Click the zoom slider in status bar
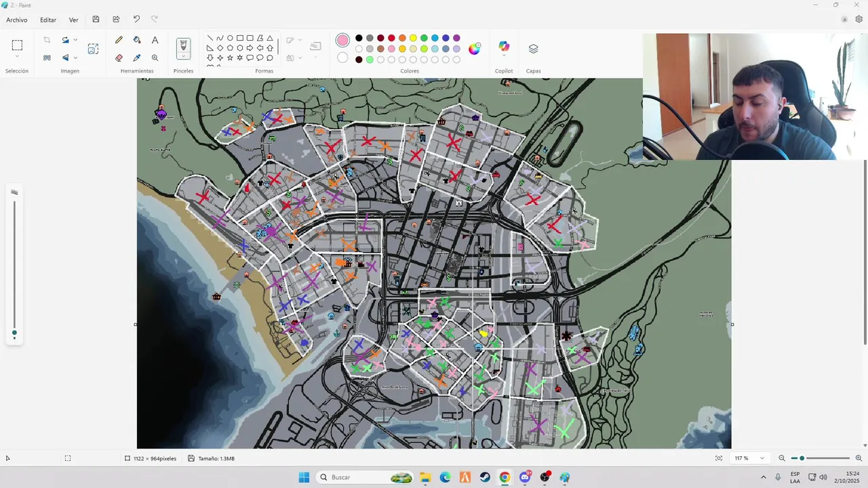868x488 pixels. tap(820, 458)
